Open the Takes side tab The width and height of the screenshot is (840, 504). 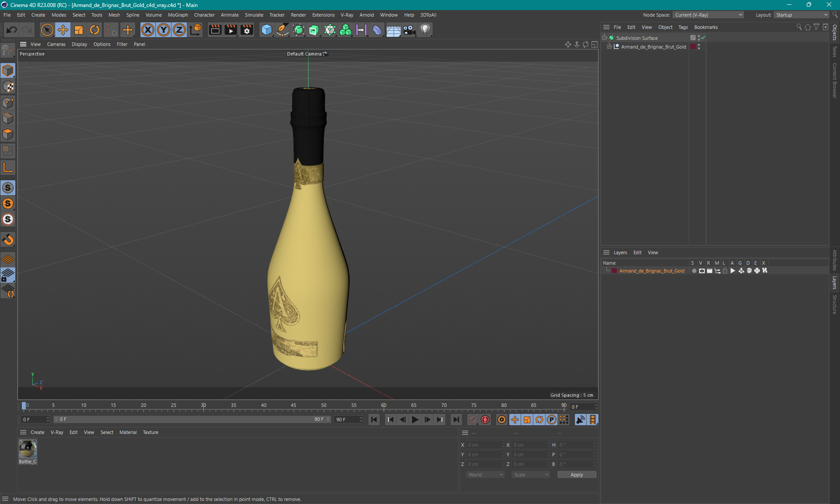pos(835,52)
